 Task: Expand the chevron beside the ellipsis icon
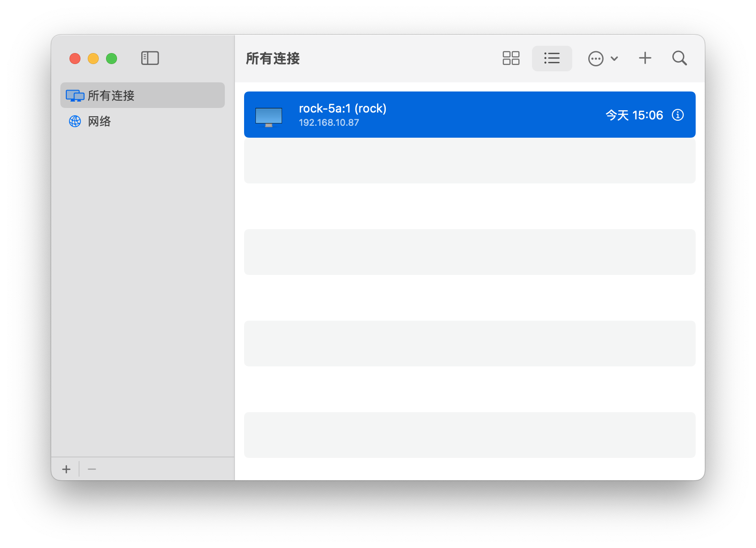pyautogui.click(x=614, y=59)
